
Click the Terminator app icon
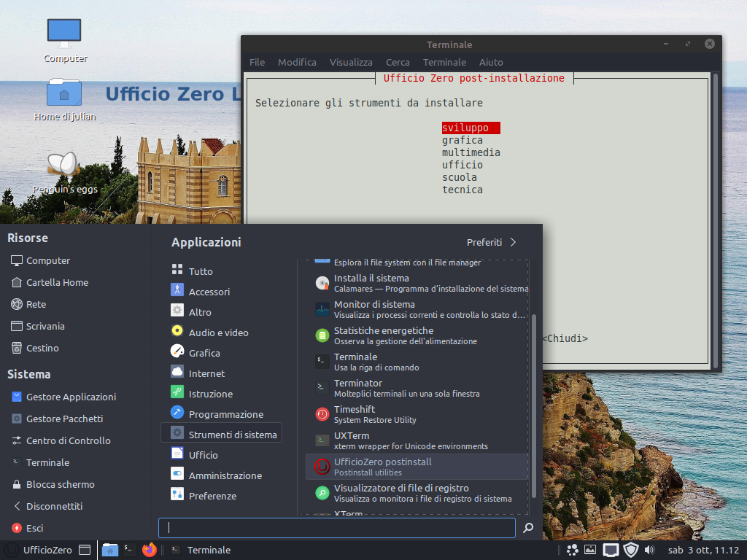[x=322, y=388]
